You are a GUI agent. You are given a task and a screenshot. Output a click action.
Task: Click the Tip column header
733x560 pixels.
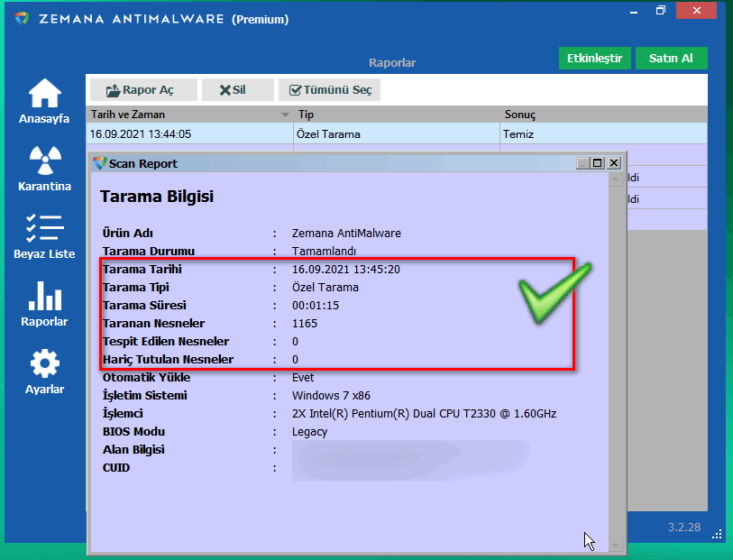point(397,115)
